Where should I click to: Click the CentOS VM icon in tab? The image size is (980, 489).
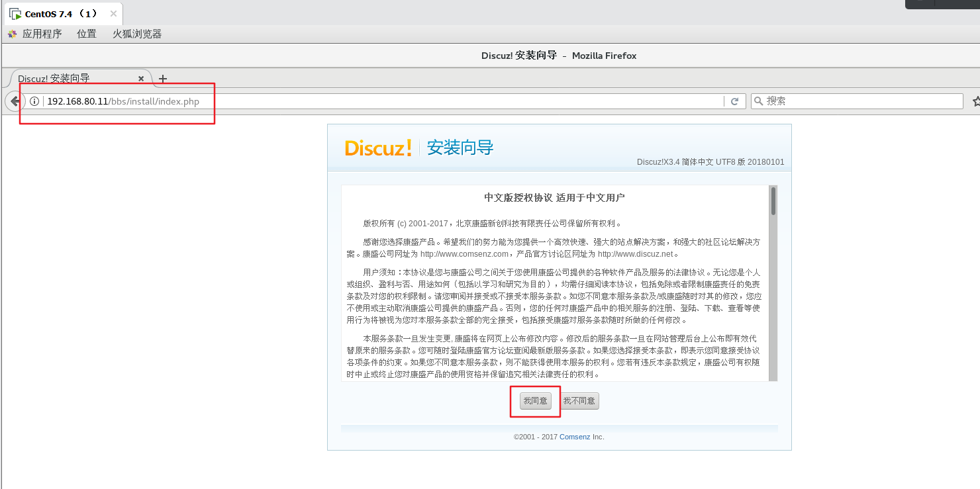(15, 14)
